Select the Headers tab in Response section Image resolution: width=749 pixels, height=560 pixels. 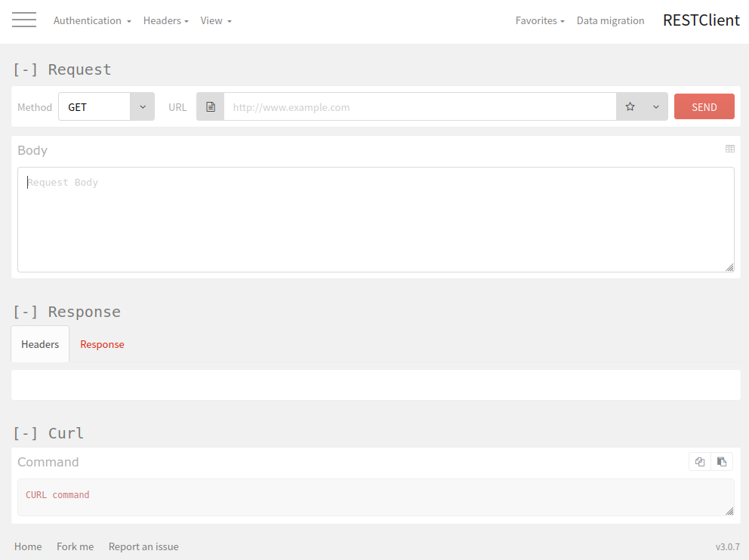(x=39, y=344)
